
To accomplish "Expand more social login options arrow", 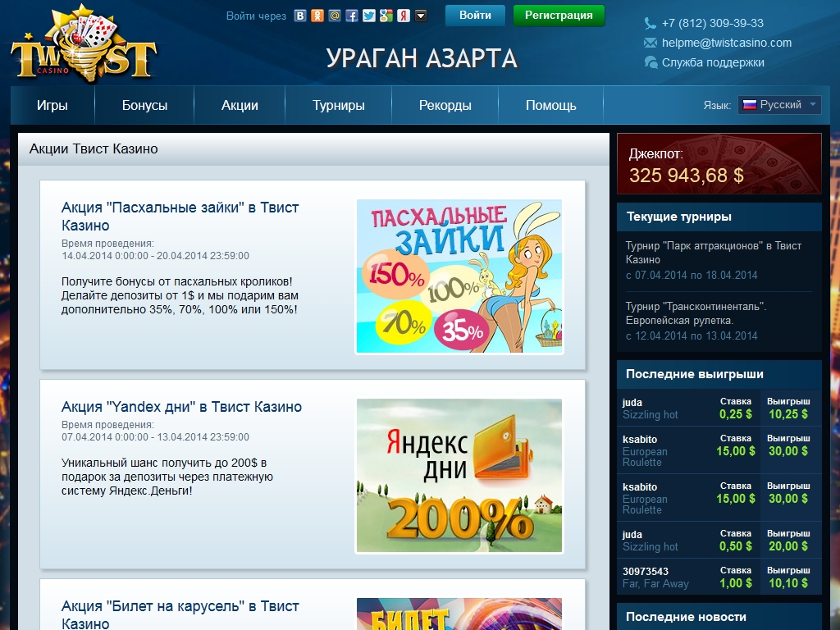I will pyautogui.click(x=421, y=16).
